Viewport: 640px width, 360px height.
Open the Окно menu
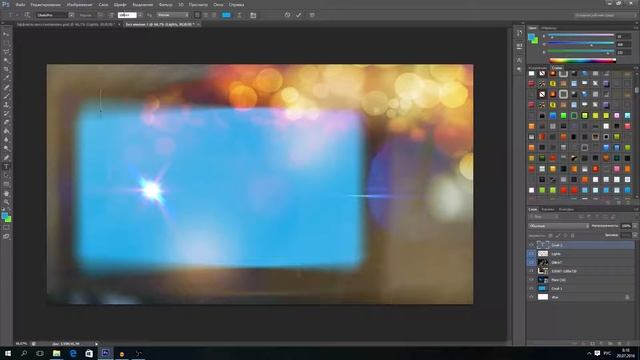pos(218,5)
